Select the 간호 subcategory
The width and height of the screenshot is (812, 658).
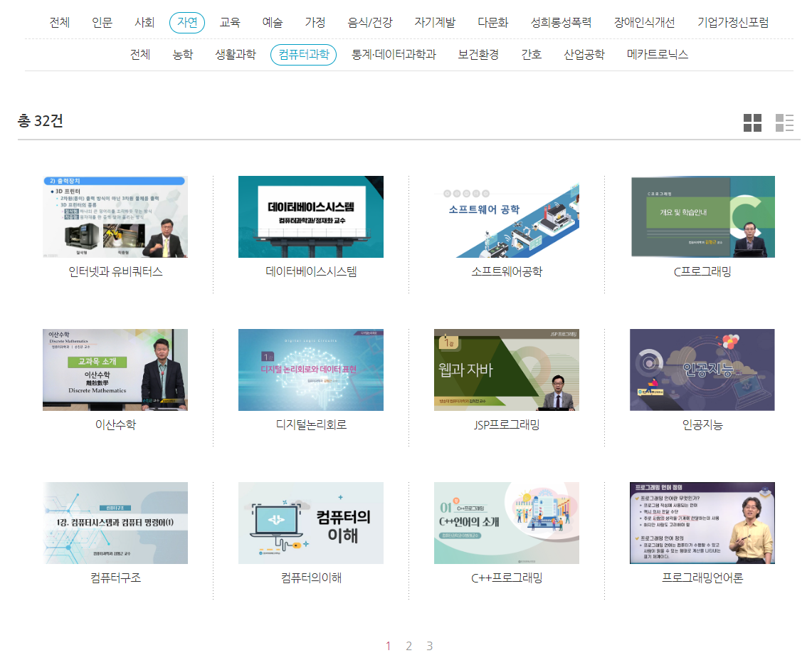pos(532,54)
